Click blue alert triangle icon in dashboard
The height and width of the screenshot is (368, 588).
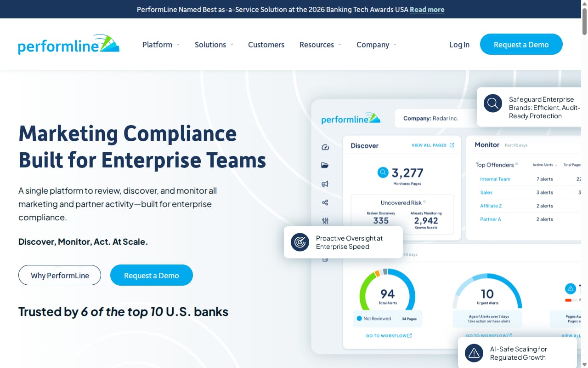(x=570, y=289)
